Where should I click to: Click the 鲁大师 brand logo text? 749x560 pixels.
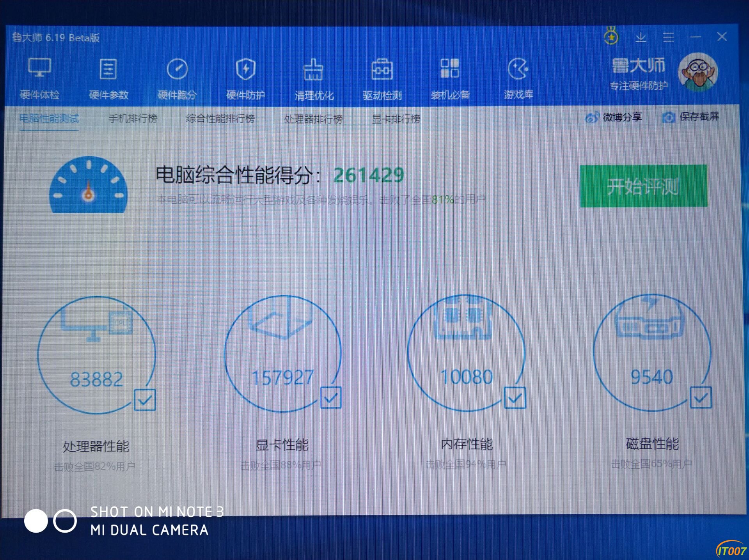point(638,66)
